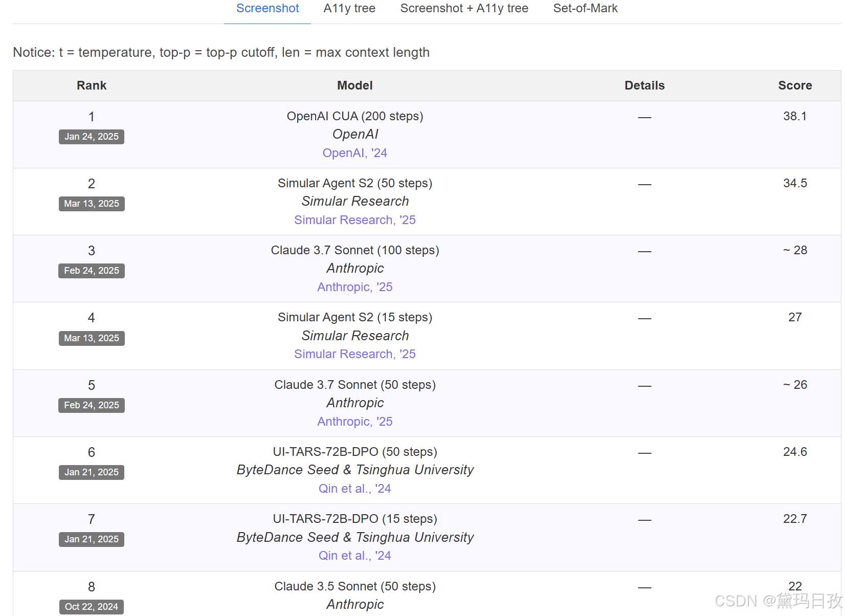Click the Feb 24, 2025 badge under rank 5
This screenshot has width=845, height=616.
(x=92, y=405)
